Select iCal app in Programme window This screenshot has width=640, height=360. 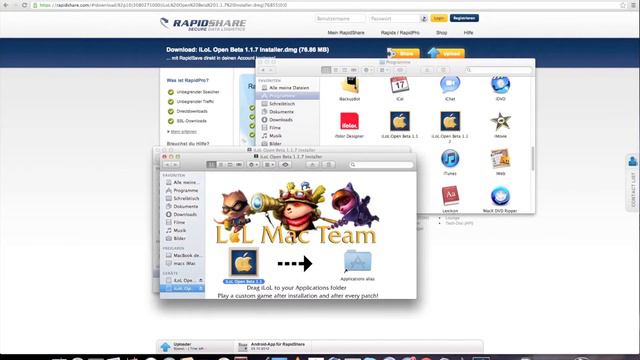pos(400,85)
